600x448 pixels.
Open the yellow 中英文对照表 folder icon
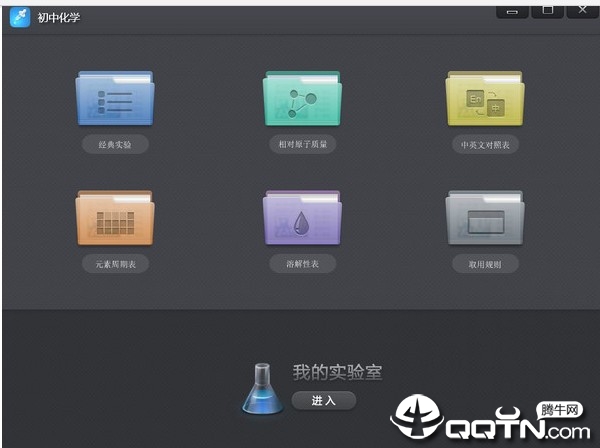pyautogui.click(x=485, y=98)
